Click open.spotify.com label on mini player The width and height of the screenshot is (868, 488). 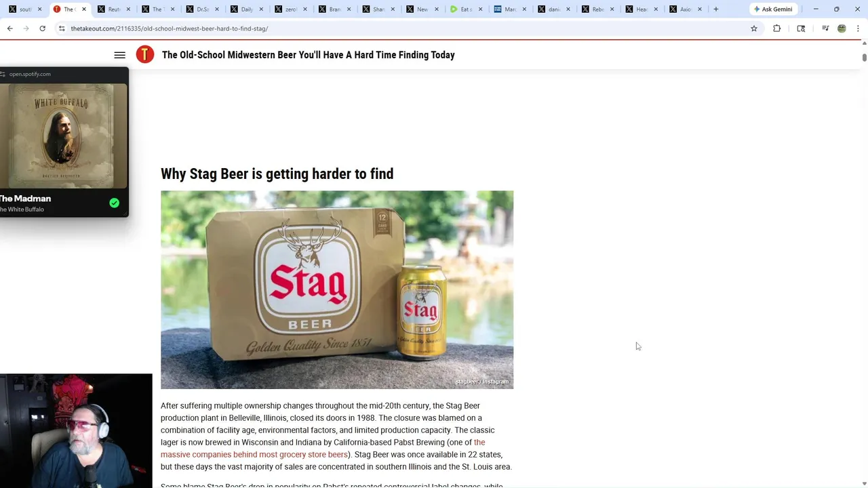[x=30, y=74]
